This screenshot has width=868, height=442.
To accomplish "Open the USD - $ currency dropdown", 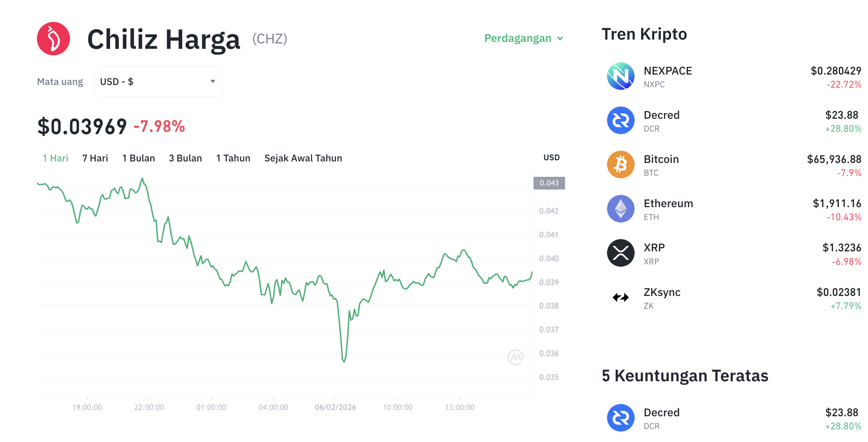I will pos(158,81).
